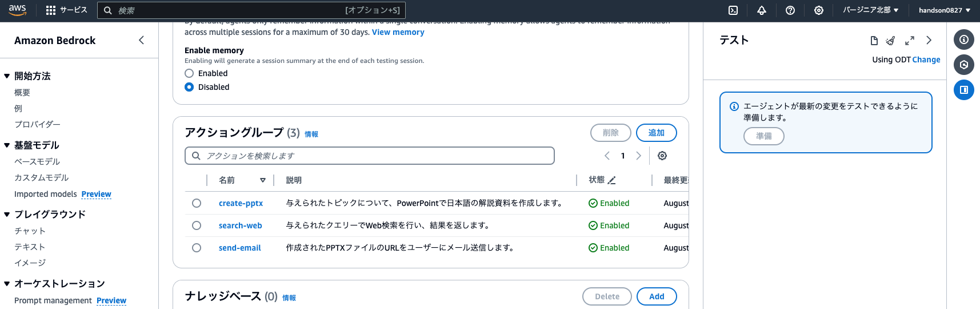Open the trace document icon in Test panel
This screenshot has height=309, width=980.
(874, 41)
